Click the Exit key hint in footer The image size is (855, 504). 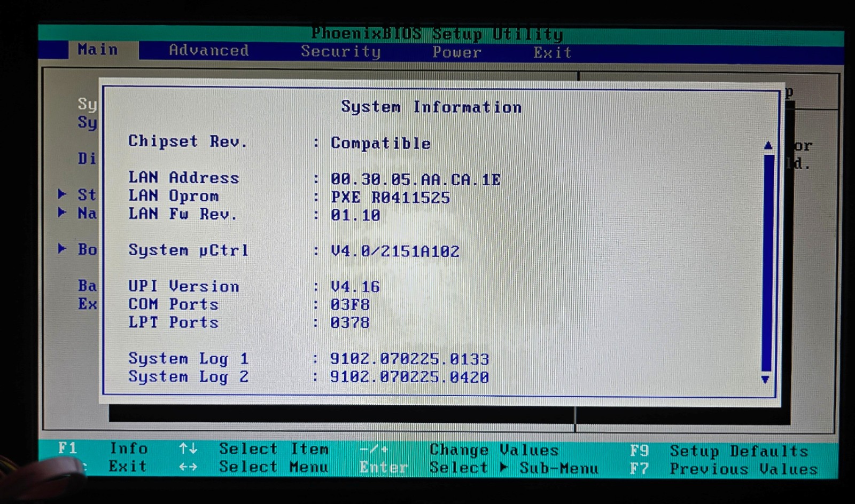click(x=127, y=466)
